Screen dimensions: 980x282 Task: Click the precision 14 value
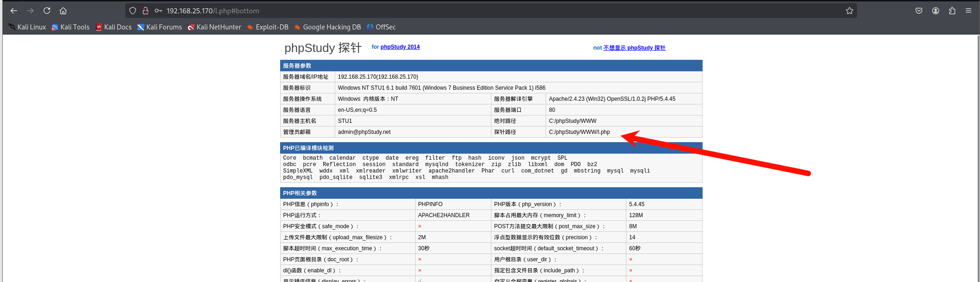(632, 237)
